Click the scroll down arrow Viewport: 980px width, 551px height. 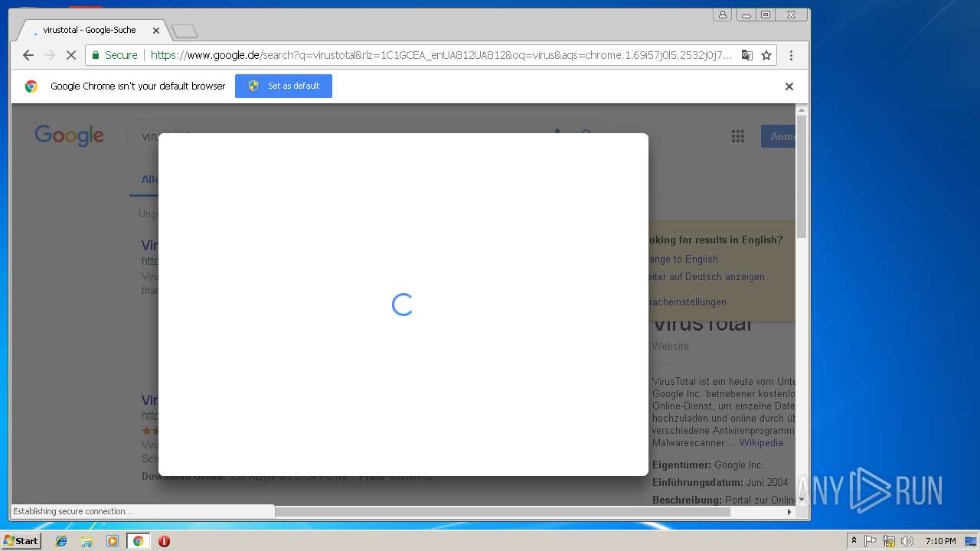pos(802,500)
